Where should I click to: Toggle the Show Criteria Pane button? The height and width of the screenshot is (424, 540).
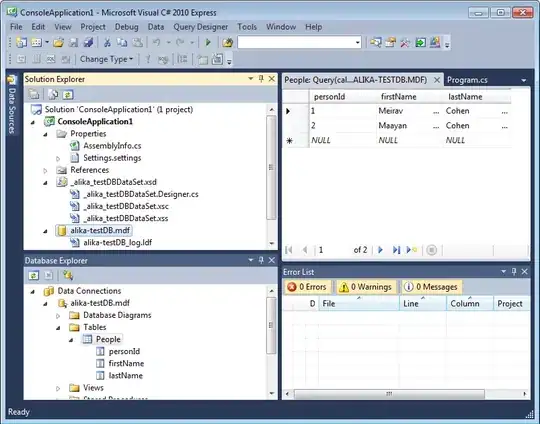36,59
